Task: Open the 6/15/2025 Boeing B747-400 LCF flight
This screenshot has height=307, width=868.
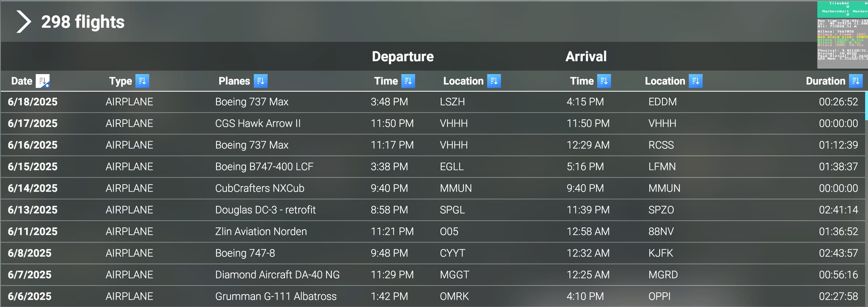Action: [x=433, y=166]
